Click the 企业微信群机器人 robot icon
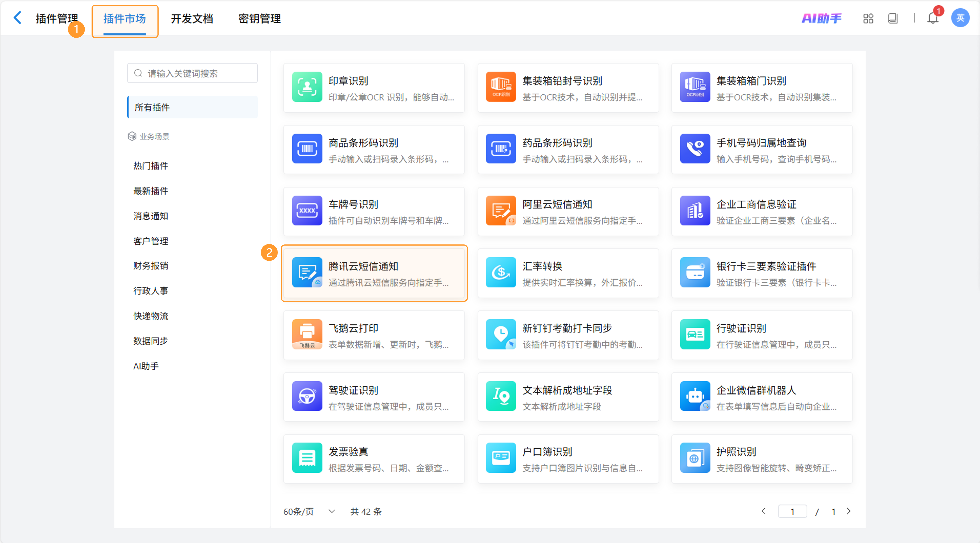Viewport: 980px width, 543px height. tap(695, 396)
